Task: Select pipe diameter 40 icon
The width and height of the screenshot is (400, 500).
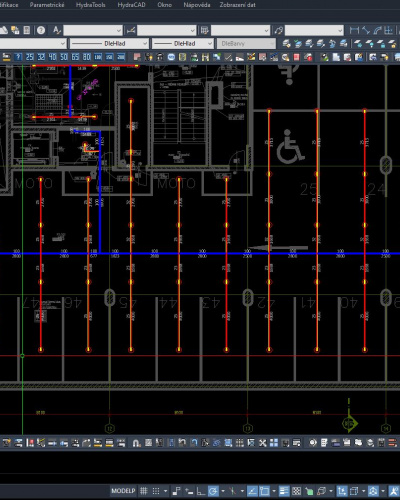Action: [x=52, y=57]
